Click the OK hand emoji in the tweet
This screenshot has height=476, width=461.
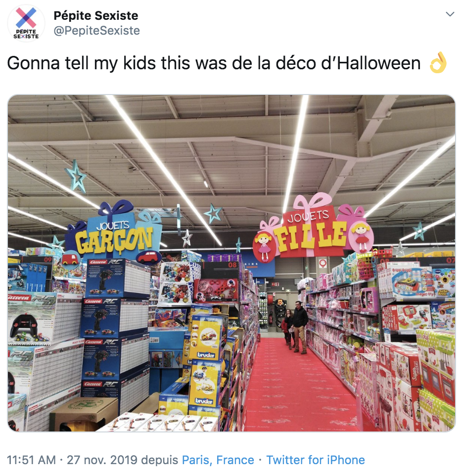tap(438, 62)
